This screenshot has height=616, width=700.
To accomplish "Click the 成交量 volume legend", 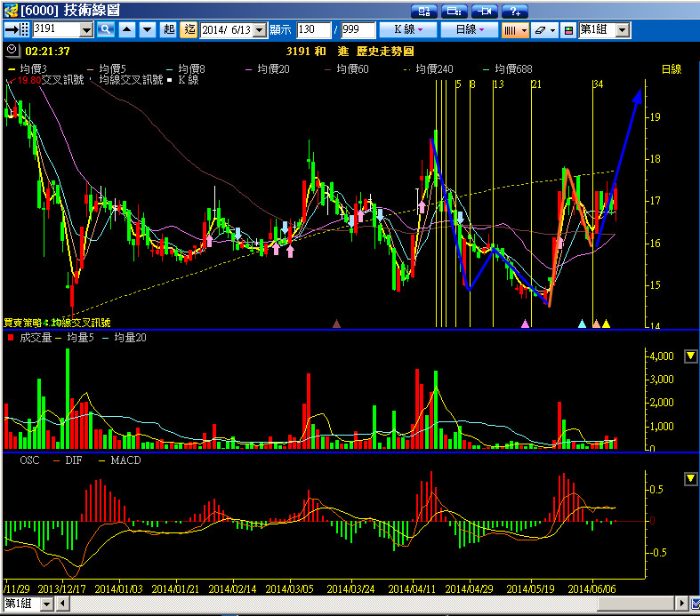I will click(x=30, y=338).
